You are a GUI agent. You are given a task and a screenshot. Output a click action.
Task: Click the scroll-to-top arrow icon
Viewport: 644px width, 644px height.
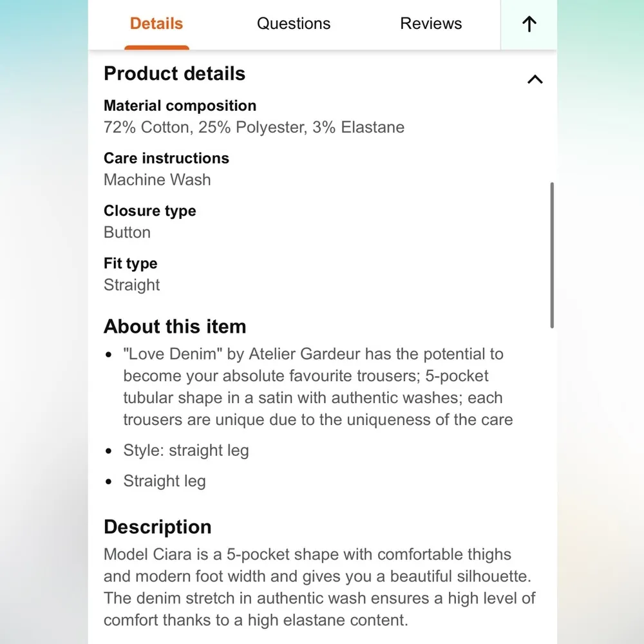[x=529, y=24]
